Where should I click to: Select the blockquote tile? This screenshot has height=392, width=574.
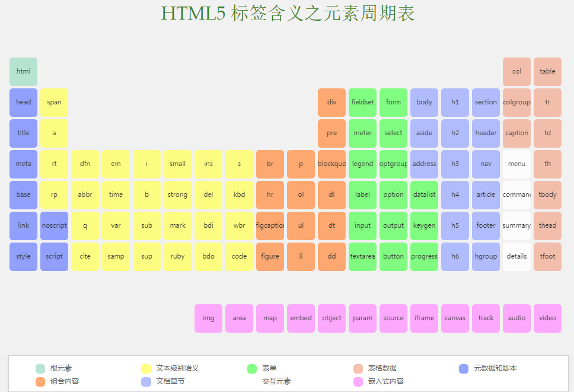[331, 164]
